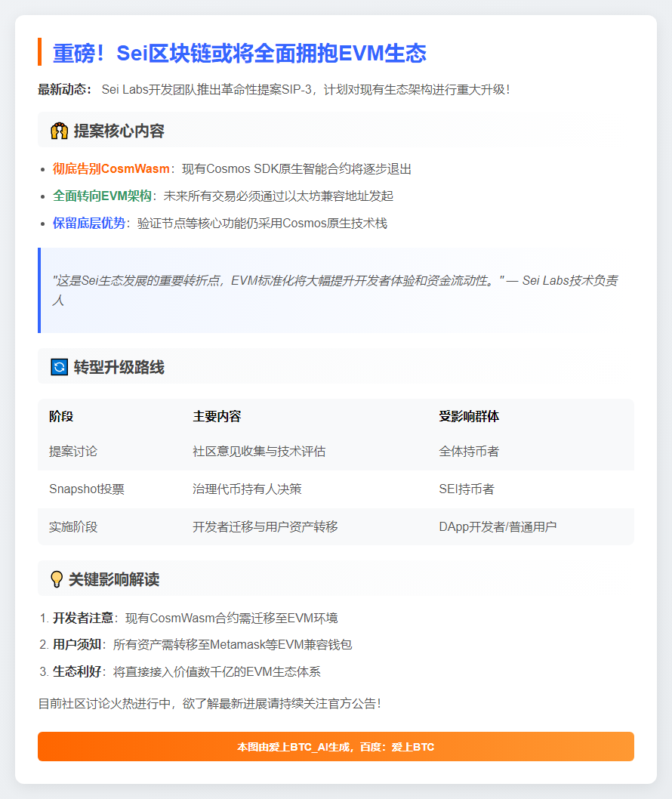
Task: Click blue text 保留底层优势
Action: [88, 223]
